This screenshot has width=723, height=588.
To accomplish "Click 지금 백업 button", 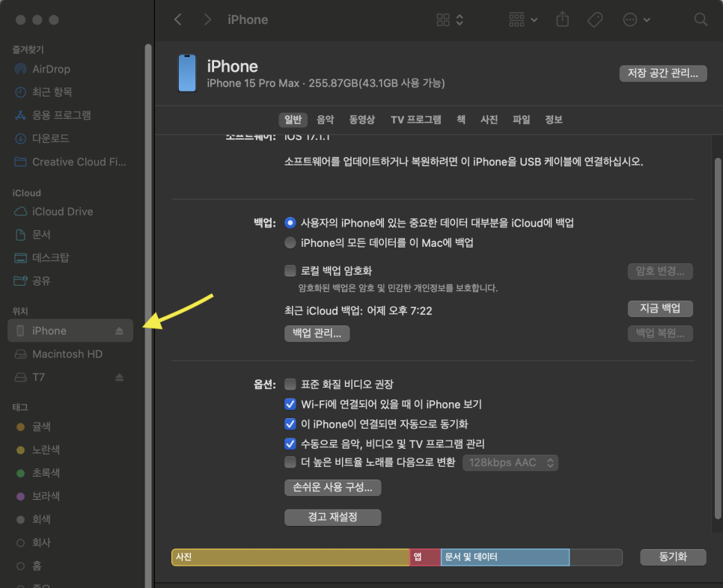I will coord(660,308).
